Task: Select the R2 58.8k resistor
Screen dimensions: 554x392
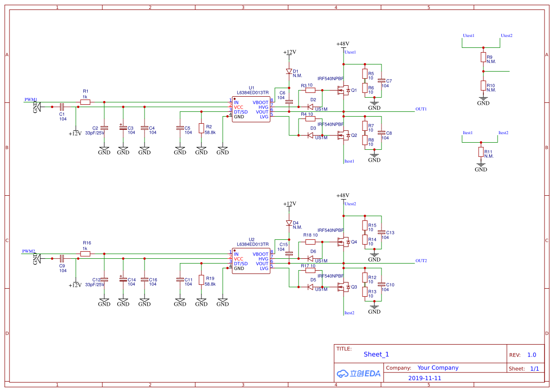Action: coord(201,128)
